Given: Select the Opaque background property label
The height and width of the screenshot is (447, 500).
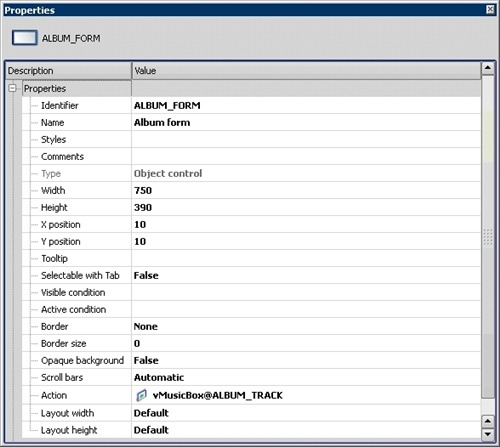Looking at the screenshot, I should 82,360.
